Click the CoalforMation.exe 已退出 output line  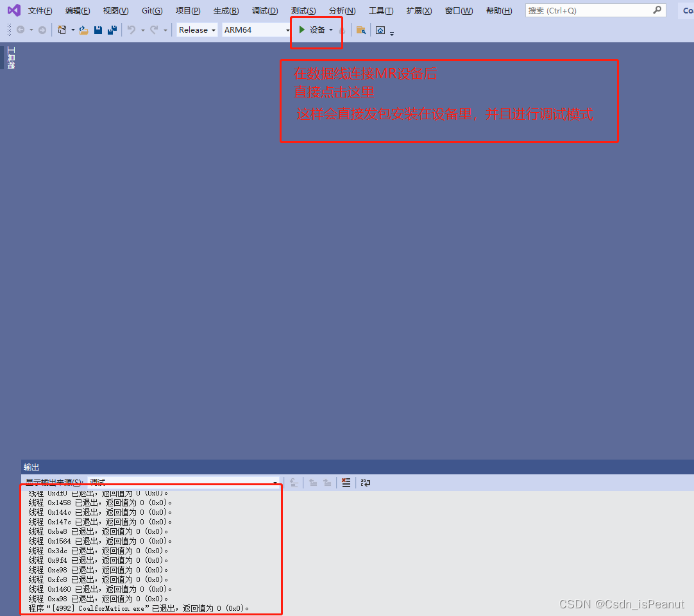point(139,608)
